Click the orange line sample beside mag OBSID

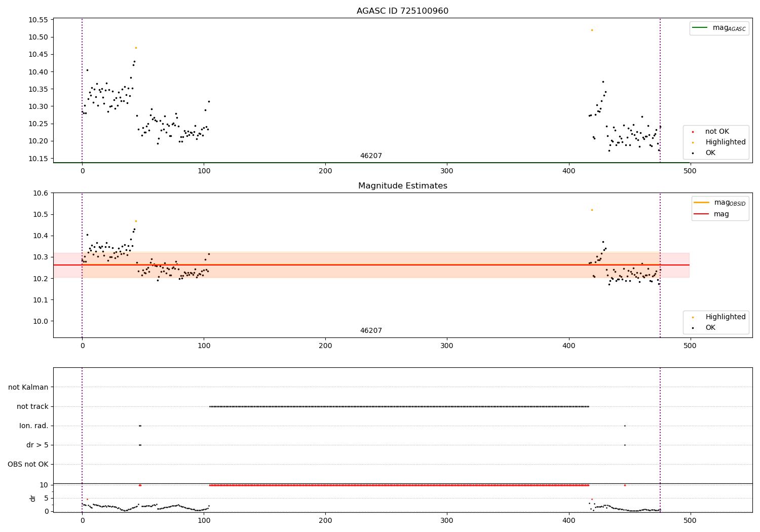tap(702, 202)
